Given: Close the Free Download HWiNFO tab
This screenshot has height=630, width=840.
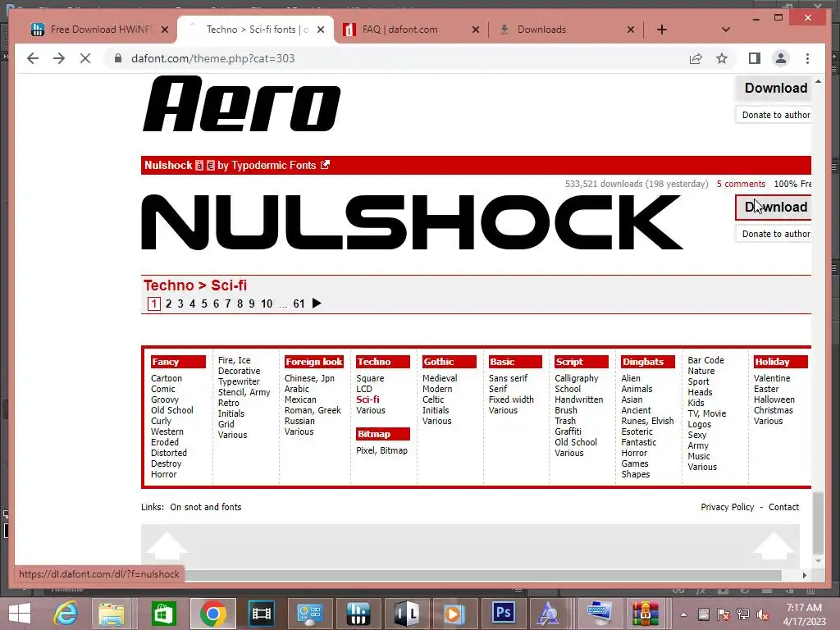Looking at the screenshot, I should tap(165, 30).
